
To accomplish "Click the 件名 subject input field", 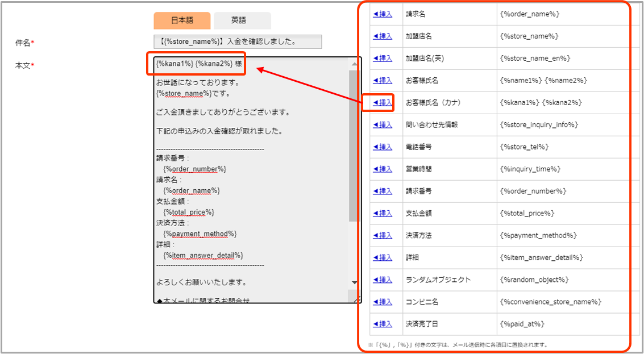I will pyautogui.click(x=238, y=41).
